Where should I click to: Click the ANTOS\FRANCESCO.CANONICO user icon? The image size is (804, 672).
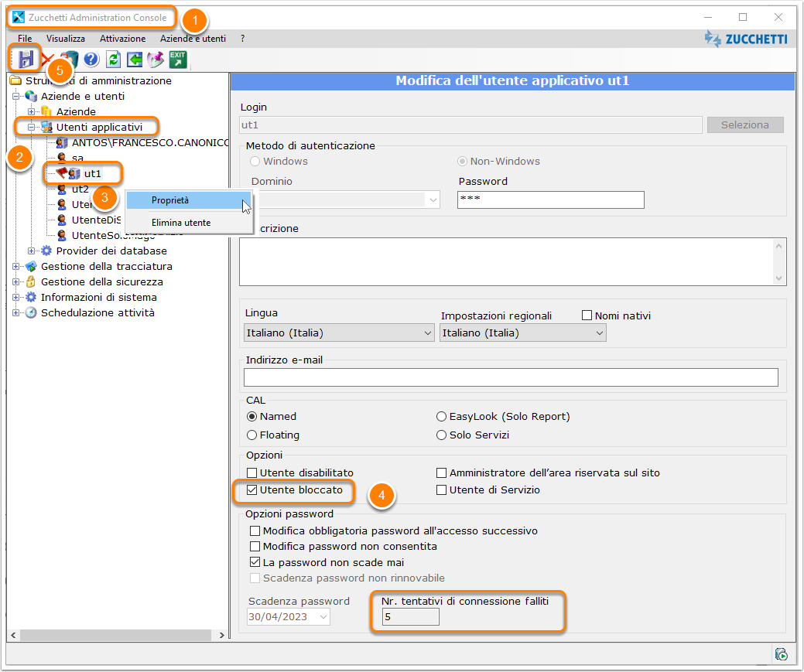click(62, 142)
